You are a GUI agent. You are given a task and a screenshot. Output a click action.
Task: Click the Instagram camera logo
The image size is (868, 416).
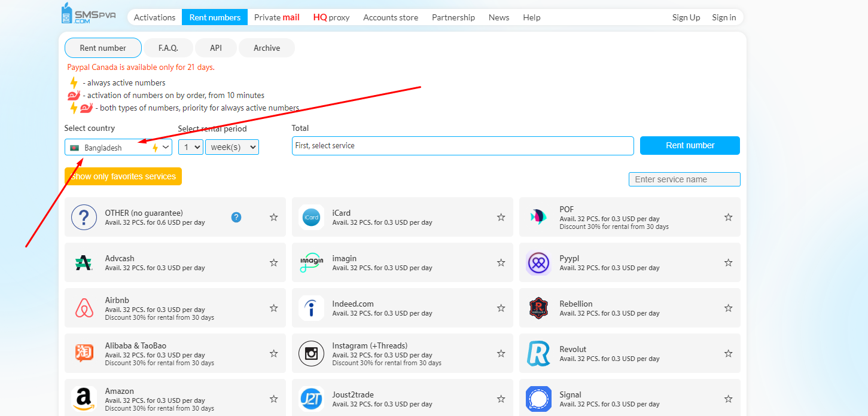pyautogui.click(x=311, y=353)
